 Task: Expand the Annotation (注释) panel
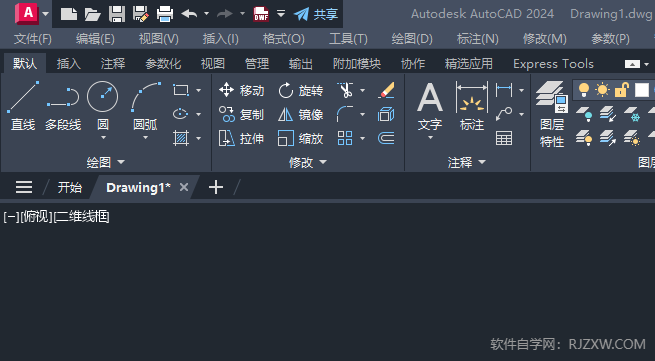(x=467, y=162)
